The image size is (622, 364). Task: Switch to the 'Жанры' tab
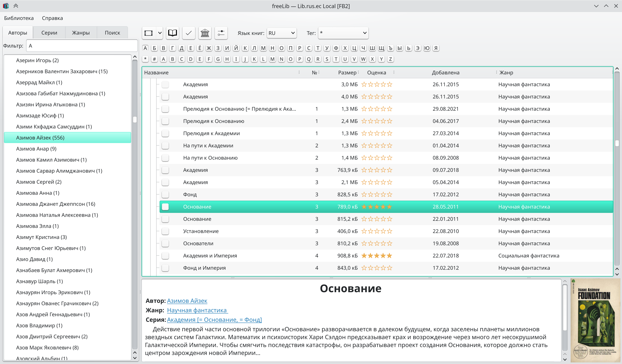81,33
